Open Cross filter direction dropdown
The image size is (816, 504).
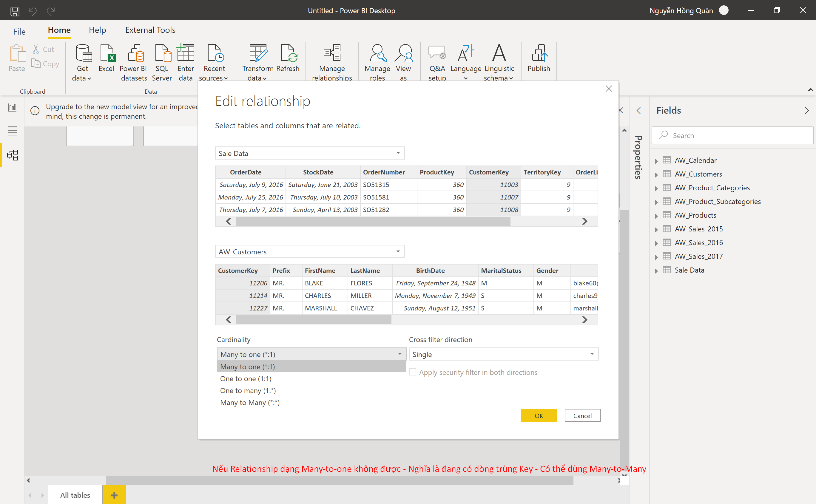point(504,354)
